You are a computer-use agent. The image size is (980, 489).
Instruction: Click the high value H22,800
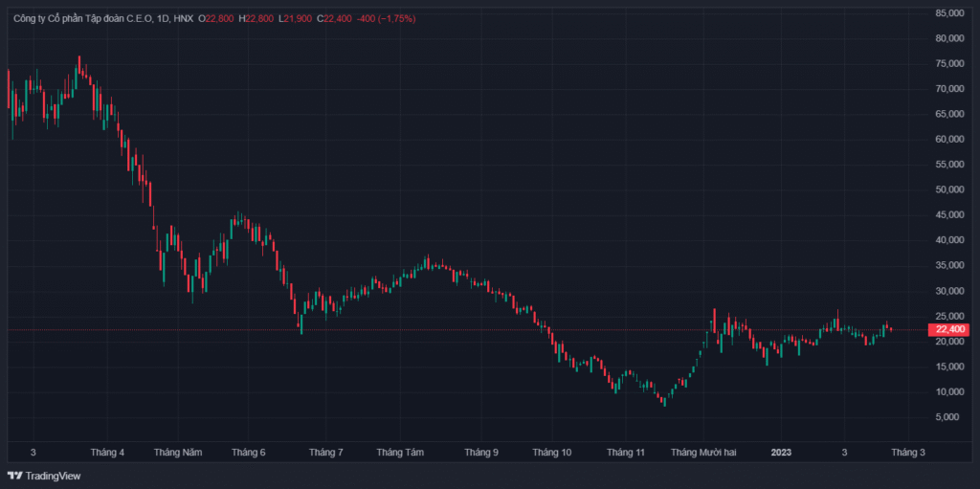256,19
